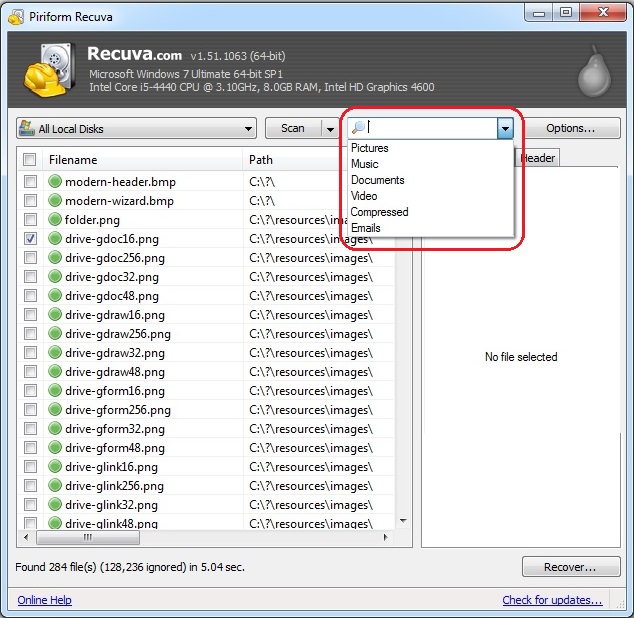Click the green status dot of drive-gdraw256.png
Image resolution: width=634 pixels, height=618 pixels.
coord(55,333)
